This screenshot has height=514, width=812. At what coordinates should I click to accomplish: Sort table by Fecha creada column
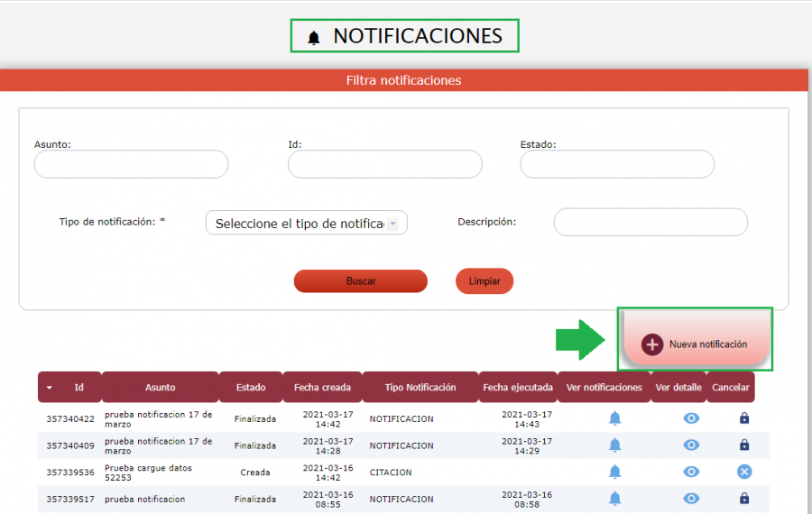pos(322,388)
